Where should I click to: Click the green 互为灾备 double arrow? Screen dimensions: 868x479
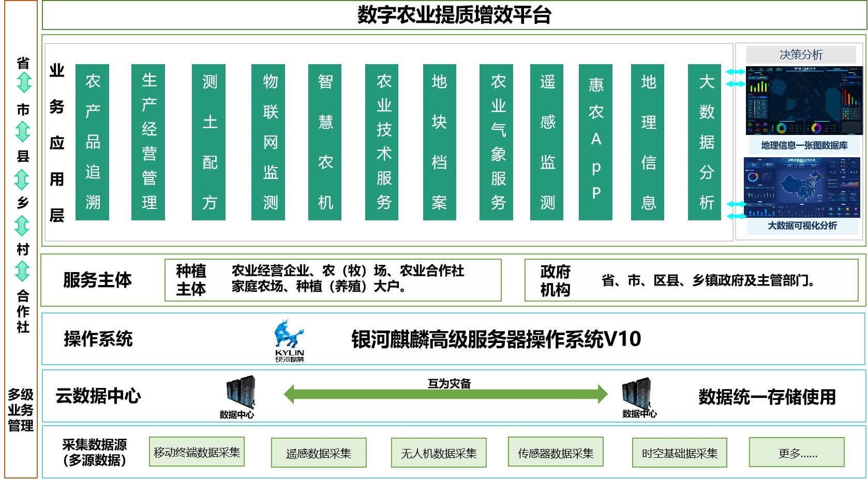(x=446, y=394)
